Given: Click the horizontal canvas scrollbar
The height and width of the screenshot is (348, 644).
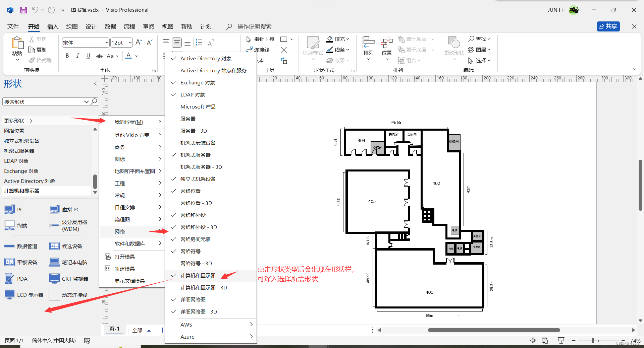Looking at the screenshot, I should pyautogui.click(x=494, y=330).
